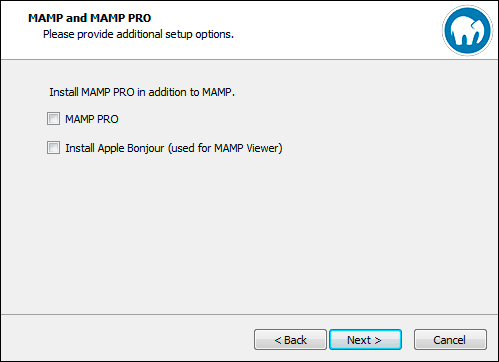Click "Install Apple Bonjour (used for MAMP Viewer)" label
The image size is (499, 362).
[x=174, y=148]
